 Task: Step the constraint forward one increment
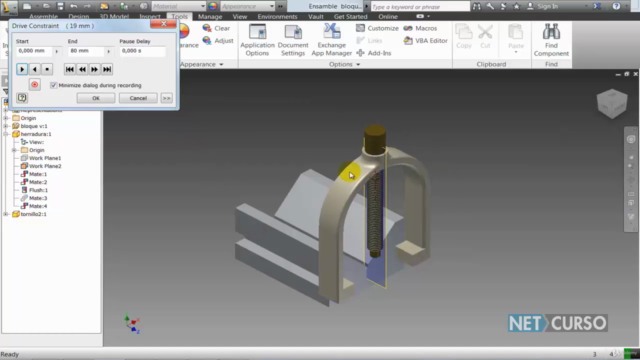(x=94, y=69)
